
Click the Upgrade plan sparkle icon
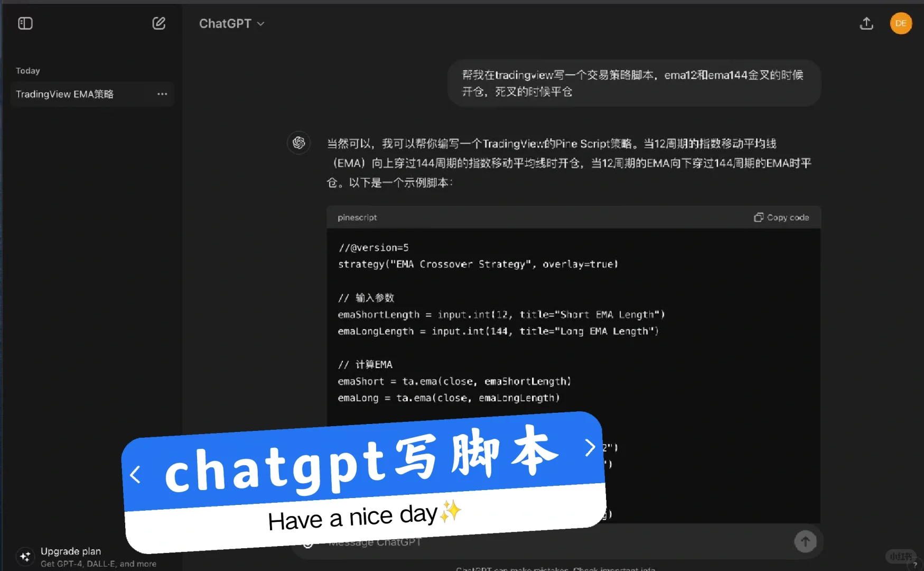click(25, 557)
